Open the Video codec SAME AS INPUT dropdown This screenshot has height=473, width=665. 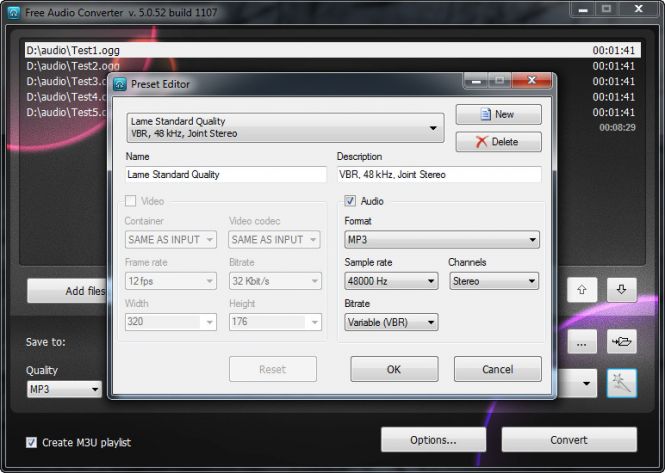click(x=274, y=240)
